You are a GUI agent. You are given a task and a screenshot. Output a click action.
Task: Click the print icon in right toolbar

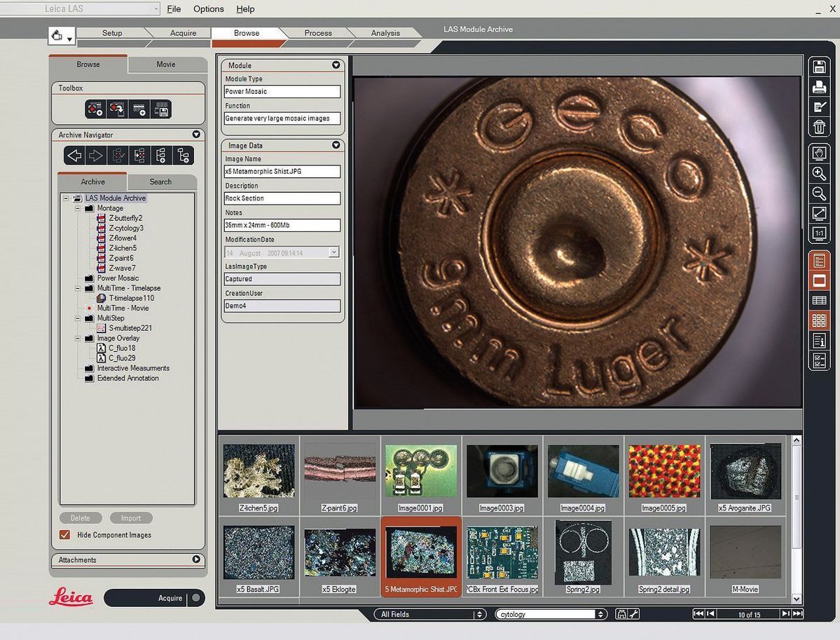pyautogui.click(x=818, y=87)
